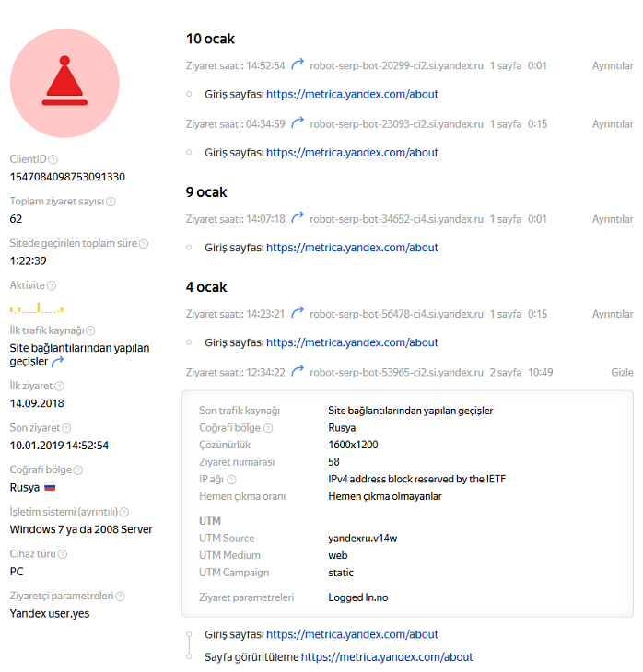
Task: Click referral arrow for 04:34:59 visit
Action: coord(298,122)
